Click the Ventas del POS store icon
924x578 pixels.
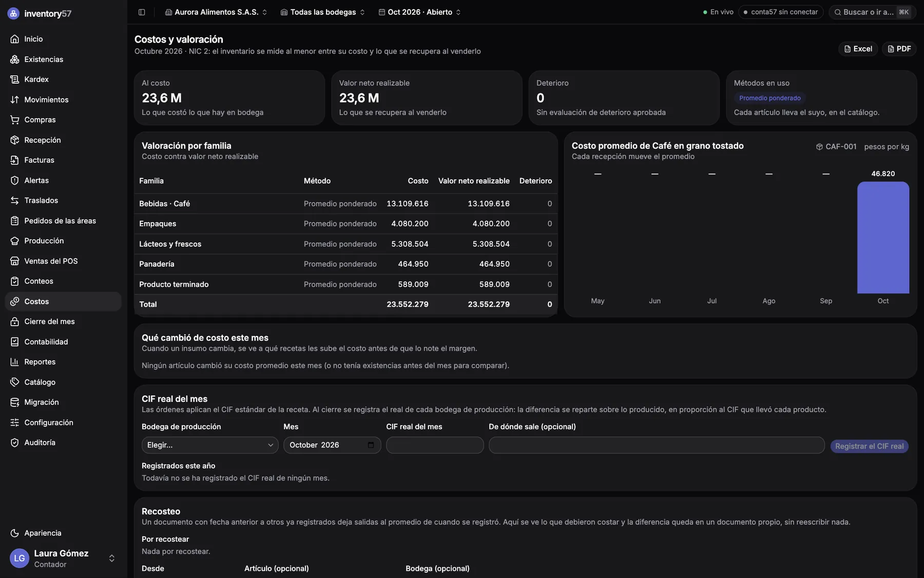pyautogui.click(x=14, y=261)
